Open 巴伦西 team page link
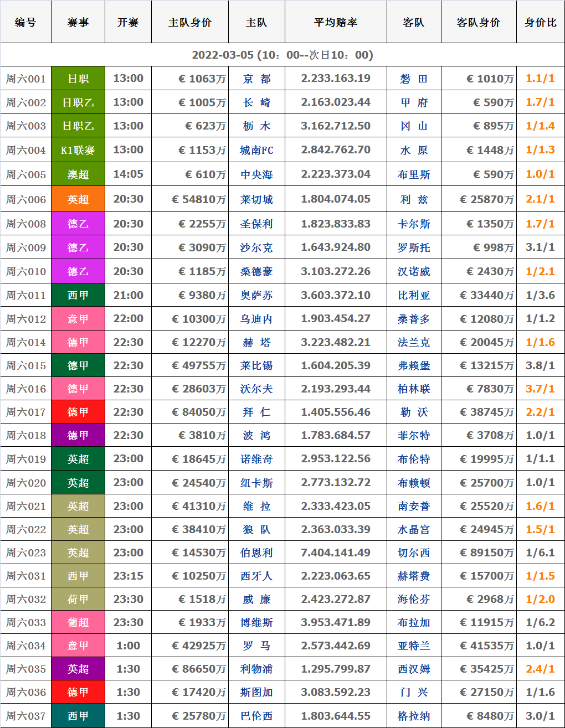The image size is (565, 728). [x=256, y=716]
